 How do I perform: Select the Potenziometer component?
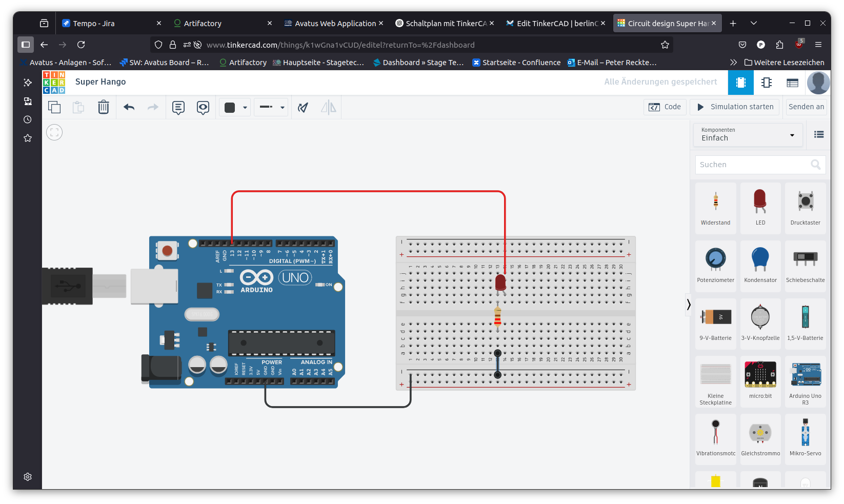point(716,266)
